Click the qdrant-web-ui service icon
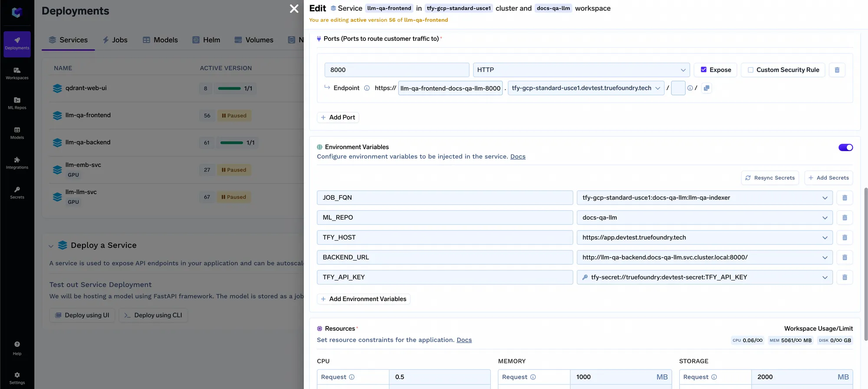 [x=57, y=89]
